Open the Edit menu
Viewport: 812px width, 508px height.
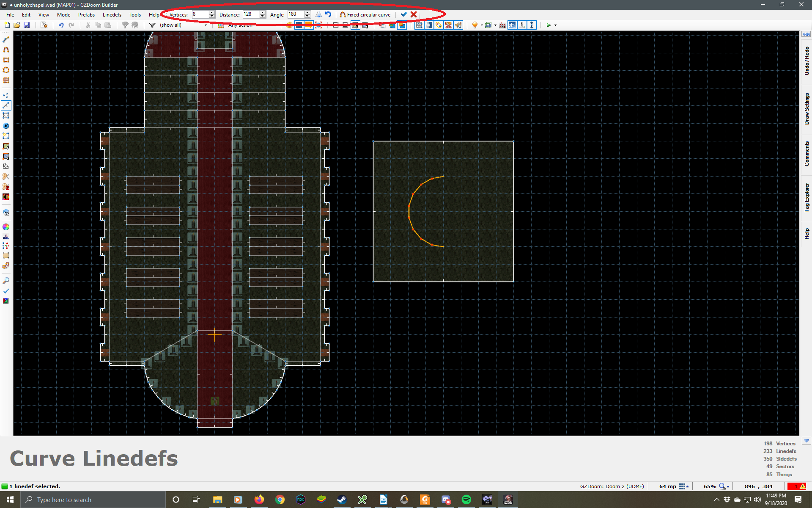(x=26, y=14)
